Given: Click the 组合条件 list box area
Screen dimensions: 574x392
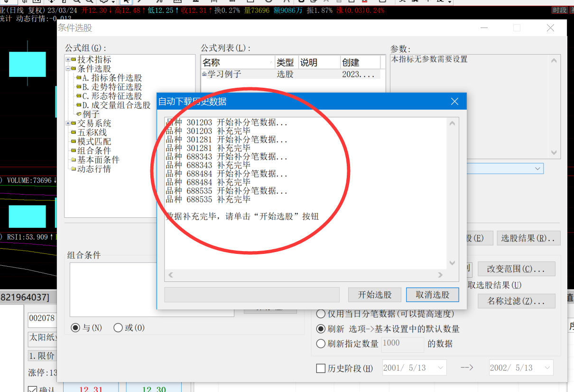Looking at the screenshot, I should 152,289.
